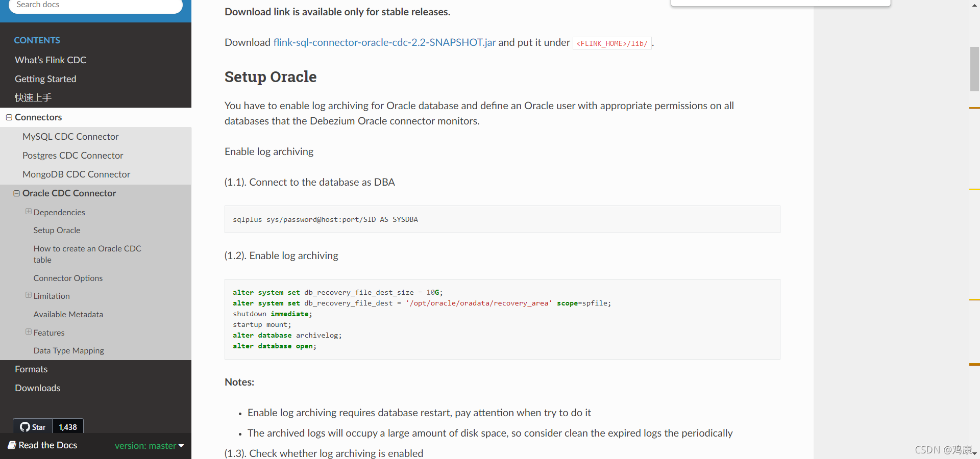
Task: Open the MongoDB CDC Connector page
Action: pos(76,174)
